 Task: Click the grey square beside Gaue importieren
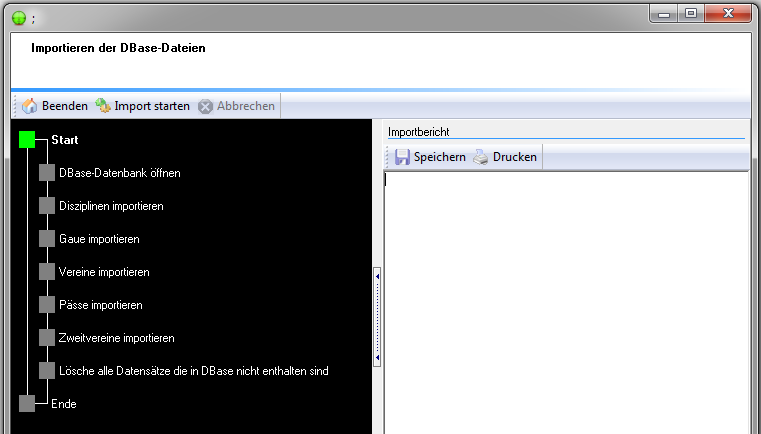click(x=47, y=239)
